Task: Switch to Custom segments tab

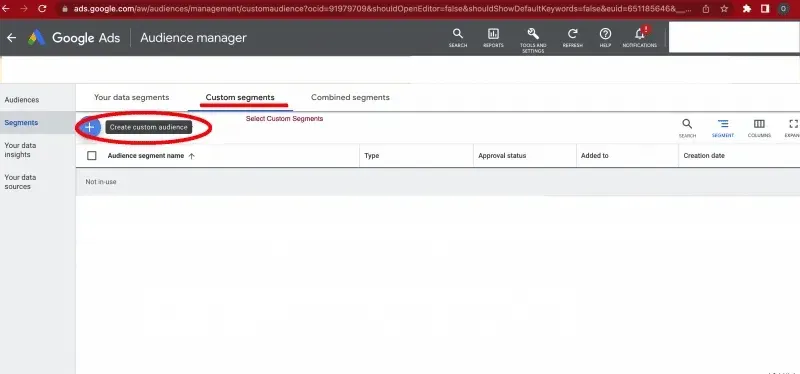Action: click(x=240, y=97)
